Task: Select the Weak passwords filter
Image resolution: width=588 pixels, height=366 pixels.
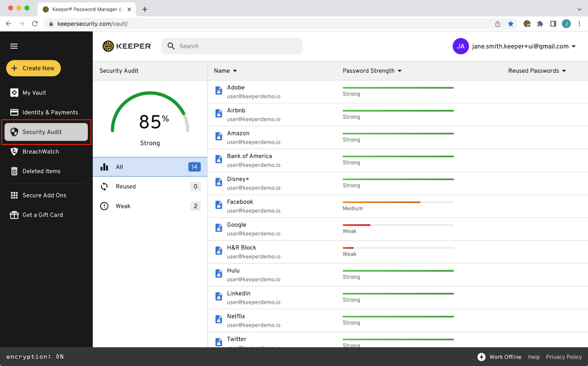Action: click(150, 206)
